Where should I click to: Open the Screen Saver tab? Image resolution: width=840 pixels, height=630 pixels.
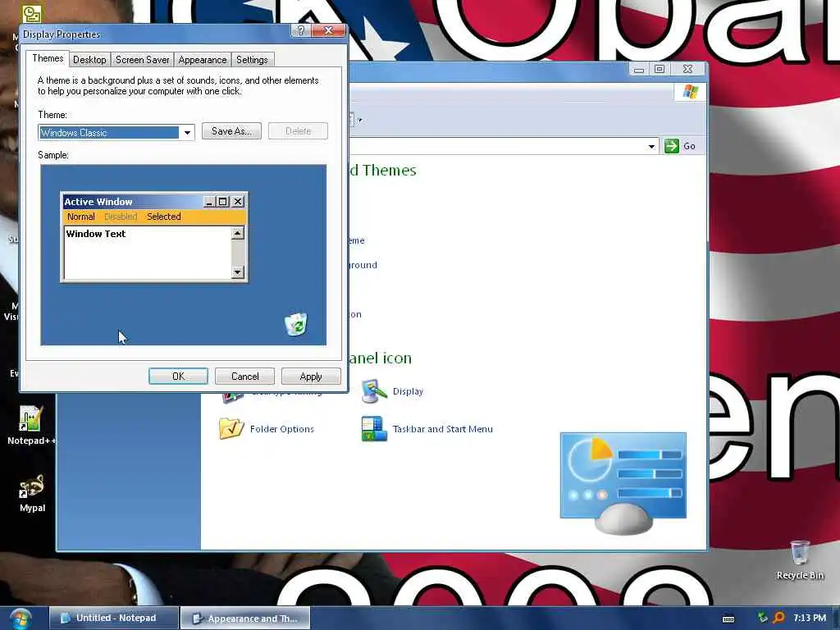143,59
